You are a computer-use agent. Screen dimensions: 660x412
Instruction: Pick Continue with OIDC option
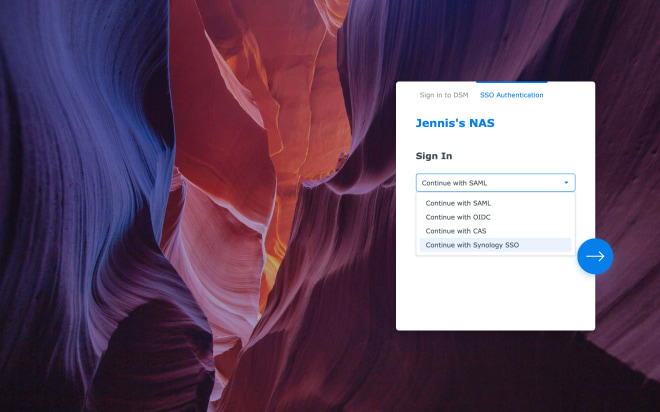(458, 217)
